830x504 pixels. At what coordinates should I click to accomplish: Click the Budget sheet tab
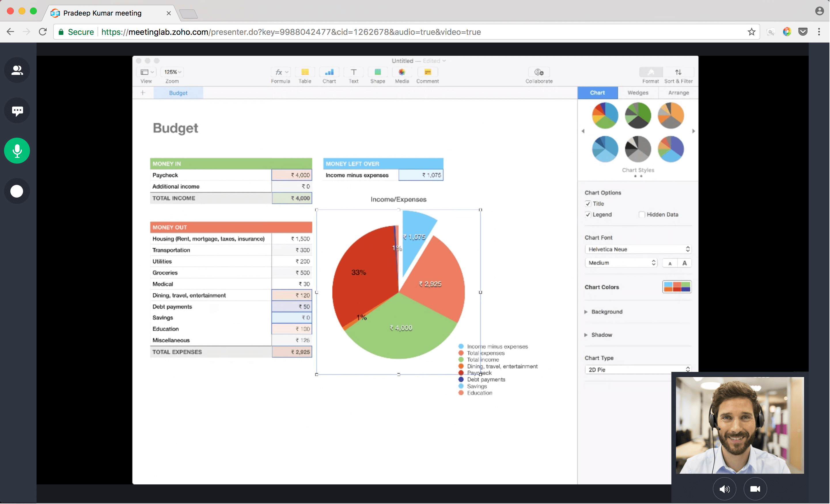[x=177, y=93]
